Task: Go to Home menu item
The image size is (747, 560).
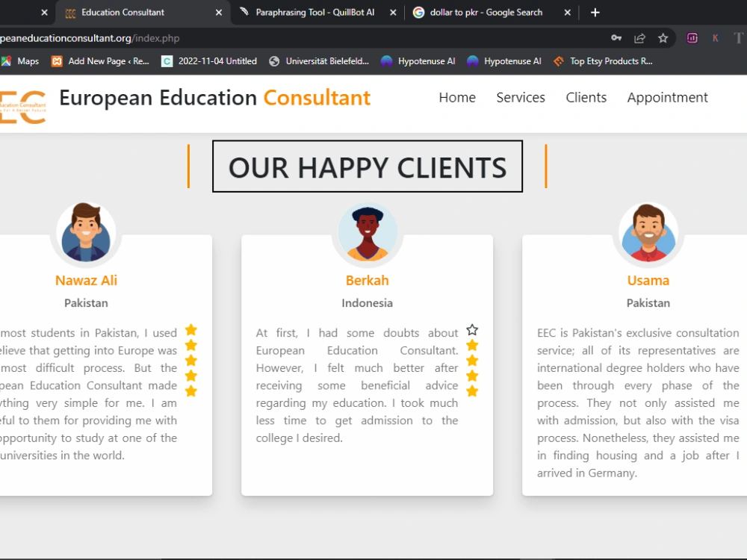Action: click(x=457, y=98)
